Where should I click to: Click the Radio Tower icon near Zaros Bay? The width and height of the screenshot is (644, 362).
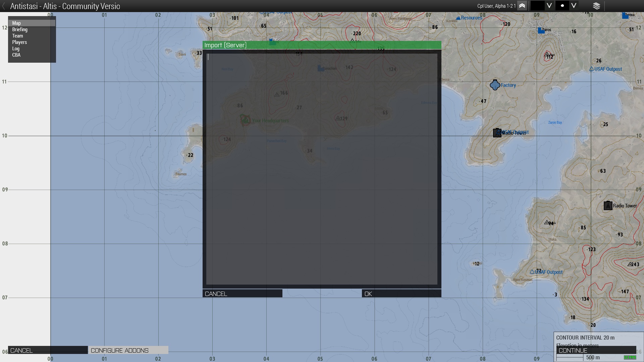(x=497, y=133)
